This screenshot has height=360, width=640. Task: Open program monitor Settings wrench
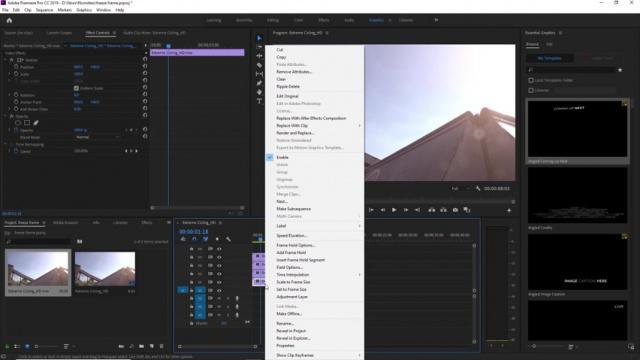[478, 189]
